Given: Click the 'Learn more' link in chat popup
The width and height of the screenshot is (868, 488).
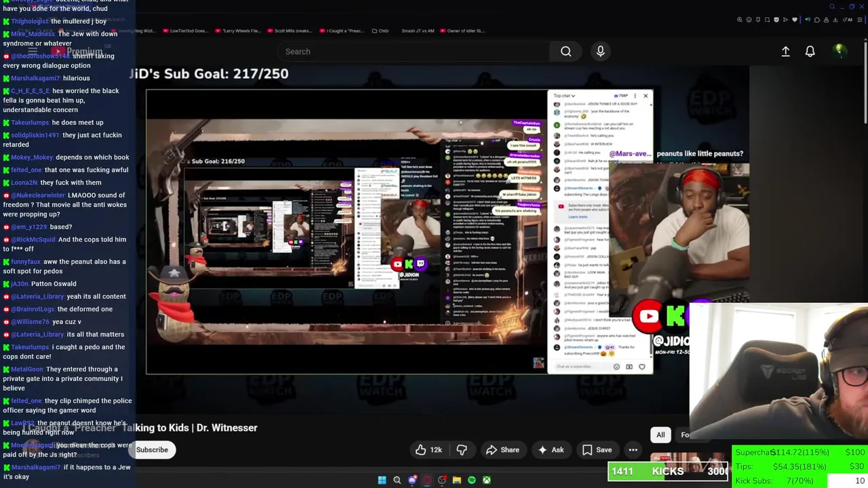Looking at the screenshot, I should click(578, 217).
